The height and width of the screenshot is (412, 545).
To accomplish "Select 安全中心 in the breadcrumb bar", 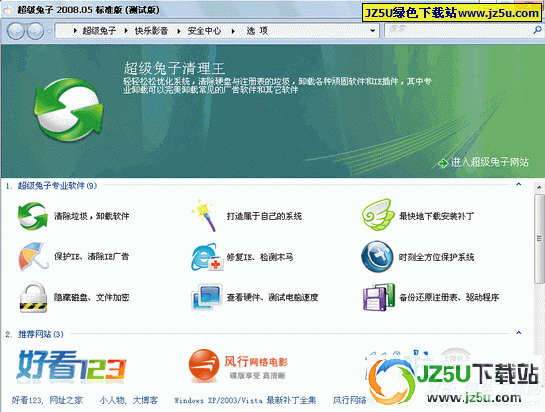I will pos(204,31).
